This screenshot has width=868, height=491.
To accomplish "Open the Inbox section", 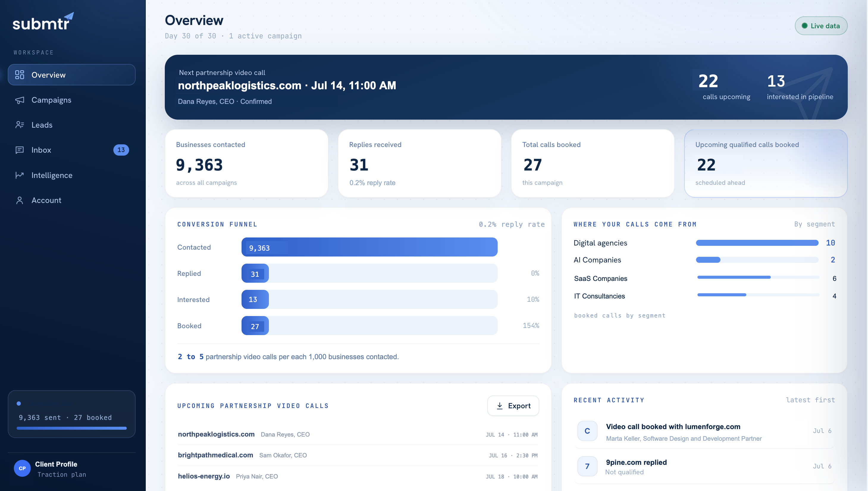I will click(x=71, y=150).
